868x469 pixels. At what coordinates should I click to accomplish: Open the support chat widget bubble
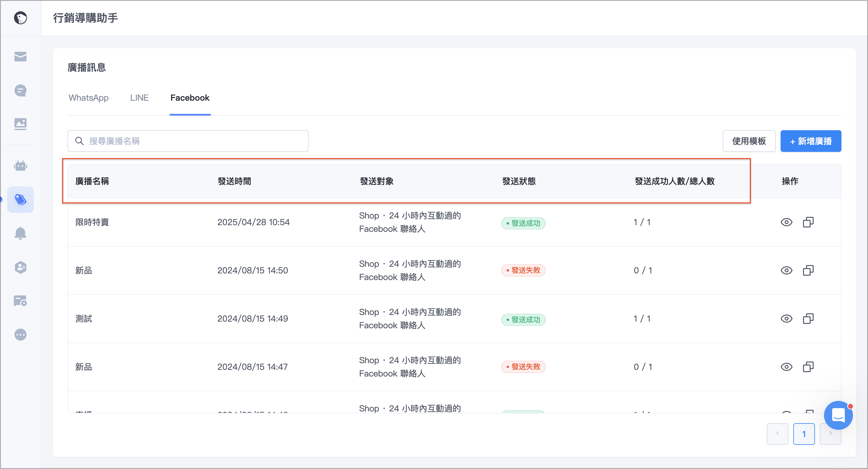838,415
